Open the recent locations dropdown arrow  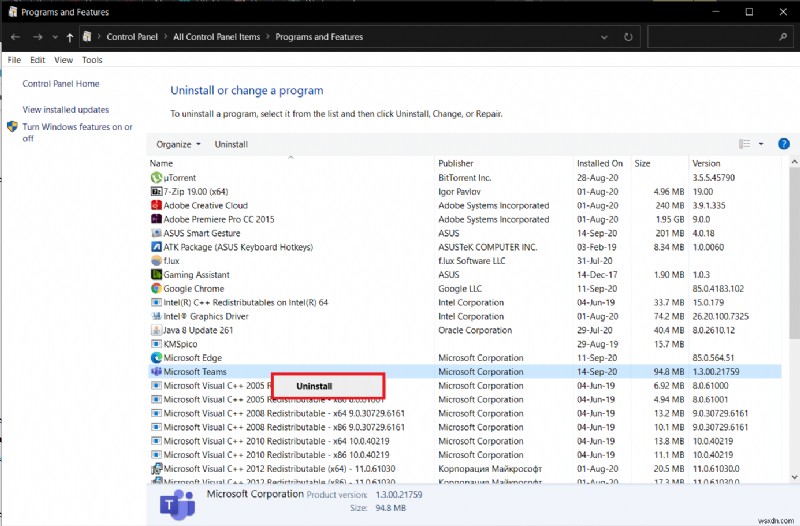click(x=55, y=37)
